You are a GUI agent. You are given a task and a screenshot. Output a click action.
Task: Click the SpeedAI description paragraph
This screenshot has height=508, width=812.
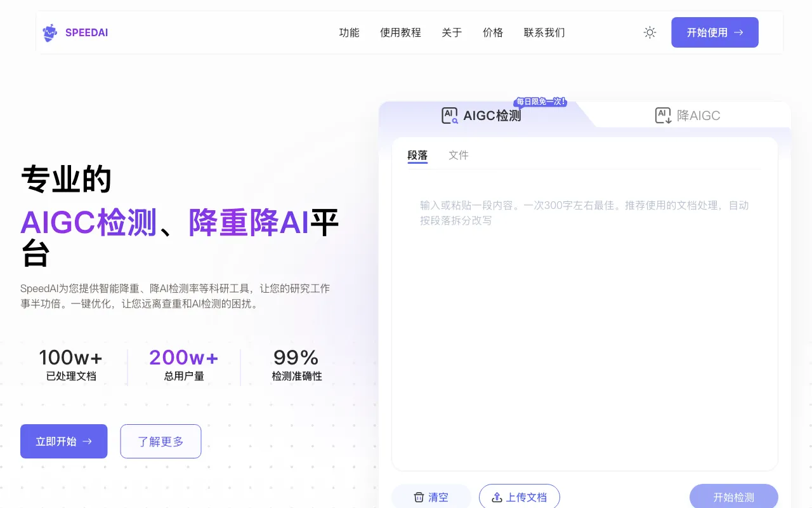tap(175, 296)
